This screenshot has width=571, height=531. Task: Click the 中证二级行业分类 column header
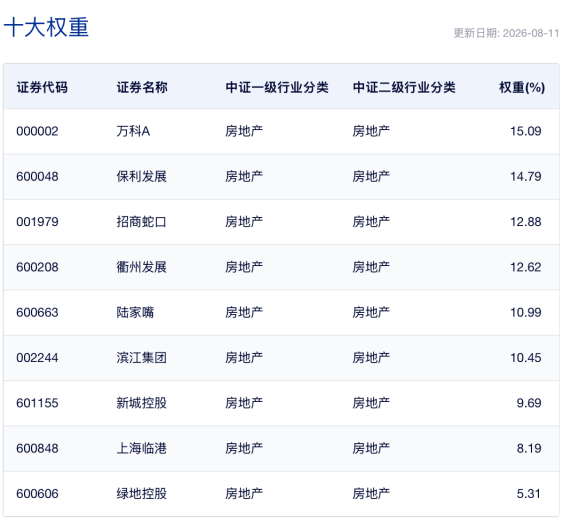tap(404, 87)
